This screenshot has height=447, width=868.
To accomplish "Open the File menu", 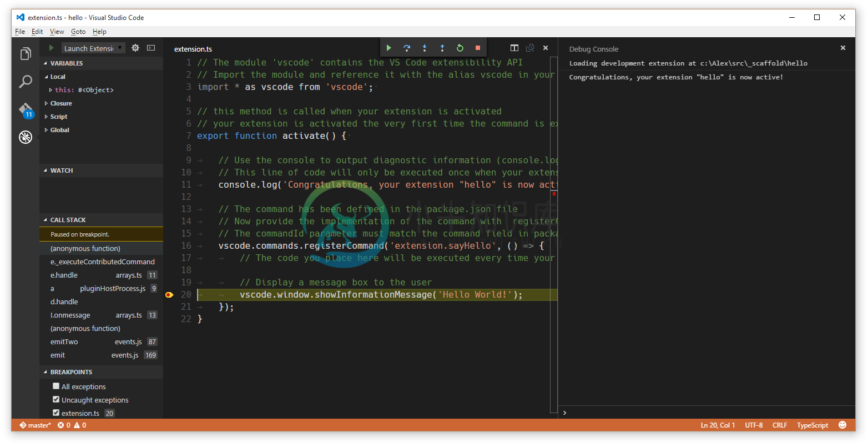I will click(20, 32).
